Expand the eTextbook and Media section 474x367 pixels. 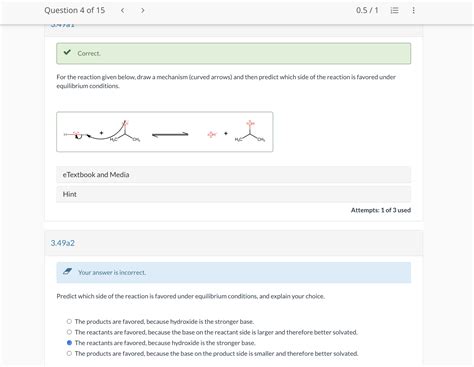[234, 175]
